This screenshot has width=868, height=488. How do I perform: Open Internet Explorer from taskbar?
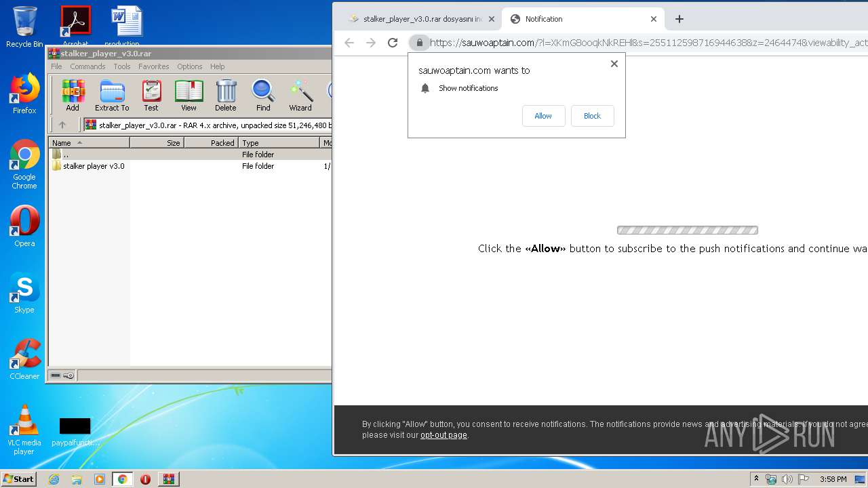[54, 479]
